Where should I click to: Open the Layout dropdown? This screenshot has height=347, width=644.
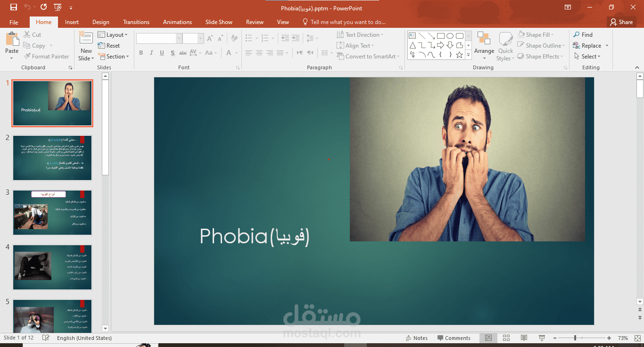tap(113, 35)
